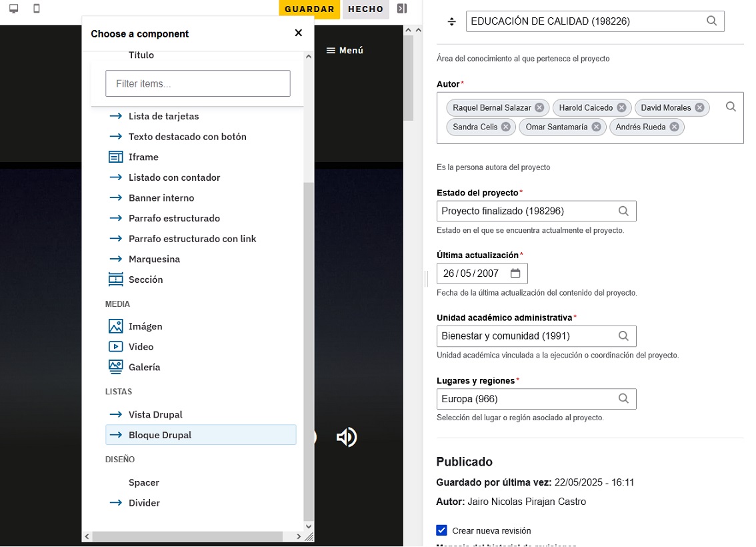Switch to mobile preview icon

point(37,9)
